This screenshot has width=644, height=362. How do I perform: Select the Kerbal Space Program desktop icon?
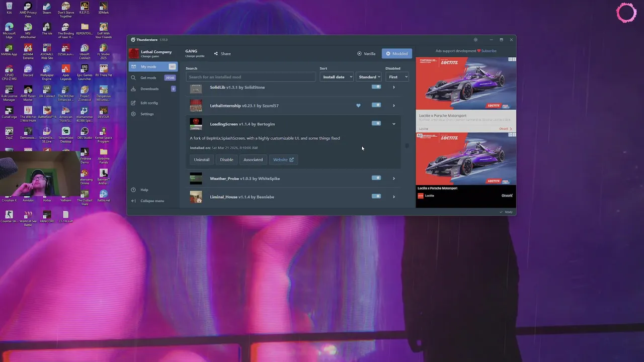(x=104, y=135)
